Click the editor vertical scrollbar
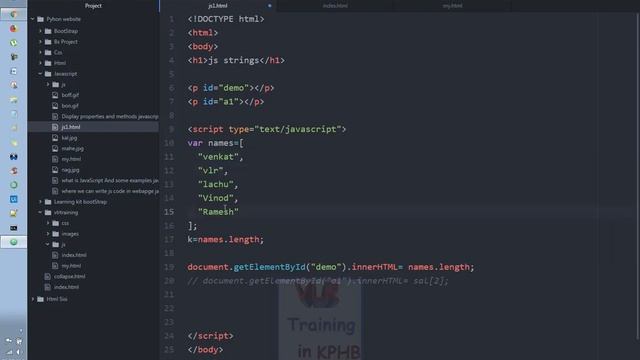 click(x=638, y=176)
